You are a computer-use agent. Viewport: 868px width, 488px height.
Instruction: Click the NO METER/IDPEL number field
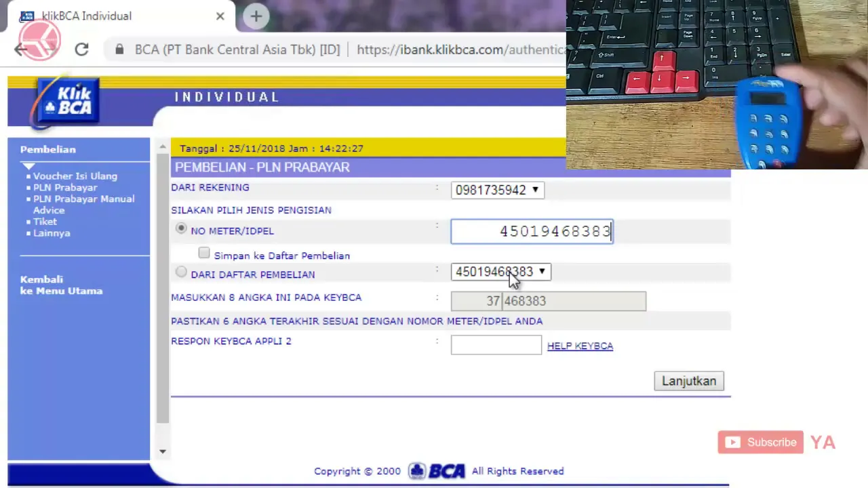point(532,231)
